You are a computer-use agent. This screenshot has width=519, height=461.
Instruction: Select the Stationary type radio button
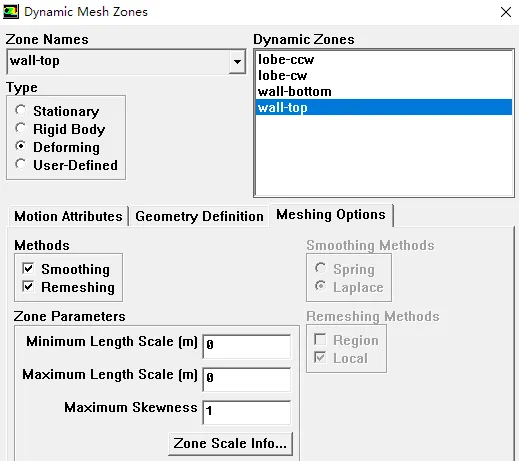(x=20, y=110)
